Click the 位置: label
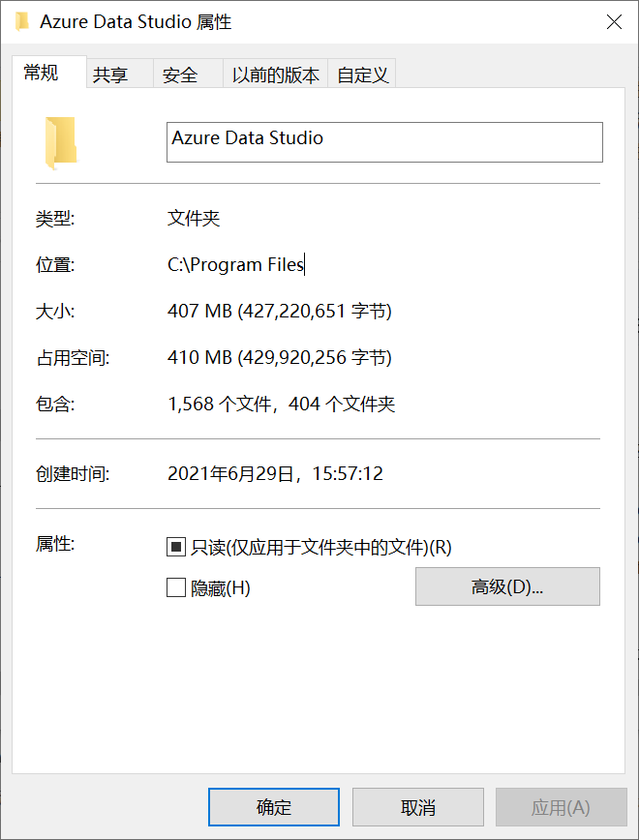The height and width of the screenshot is (840, 639). click(x=55, y=264)
